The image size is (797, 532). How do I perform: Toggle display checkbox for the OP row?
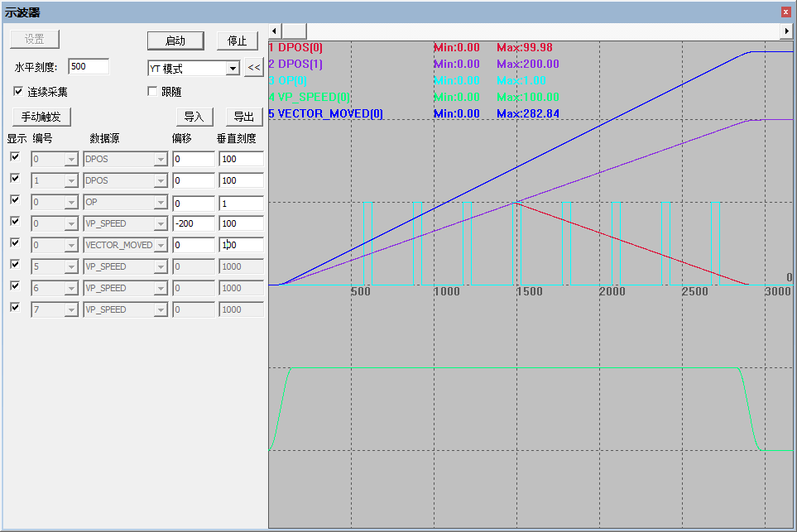pyautogui.click(x=15, y=199)
